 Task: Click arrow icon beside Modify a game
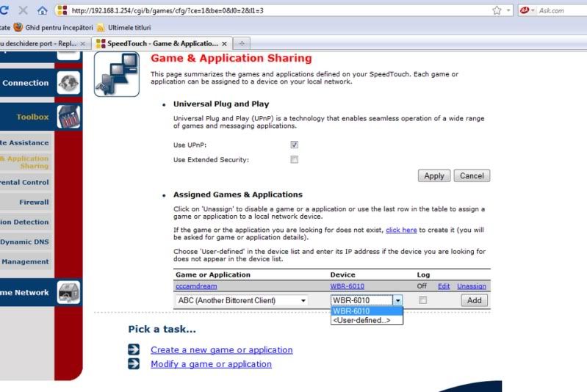(134, 364)
